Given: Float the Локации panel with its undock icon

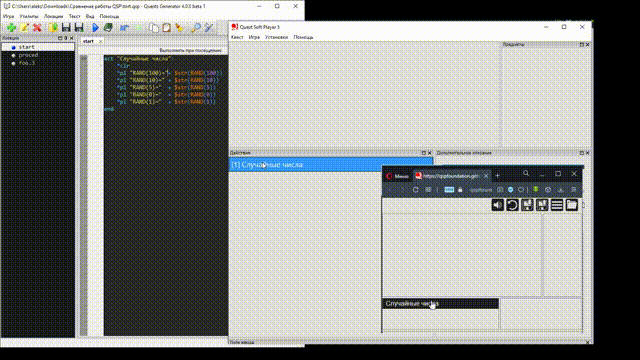Looking at the screenshot, I should (60, 38).
